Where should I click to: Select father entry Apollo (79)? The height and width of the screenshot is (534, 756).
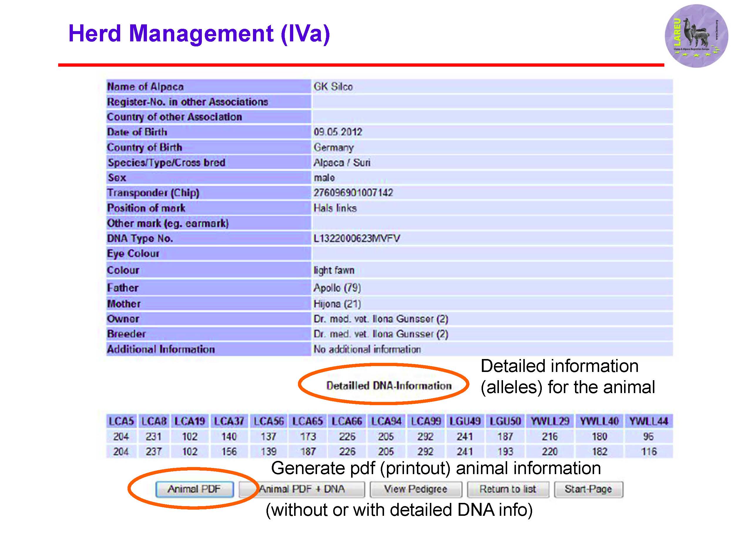[337, 288]
